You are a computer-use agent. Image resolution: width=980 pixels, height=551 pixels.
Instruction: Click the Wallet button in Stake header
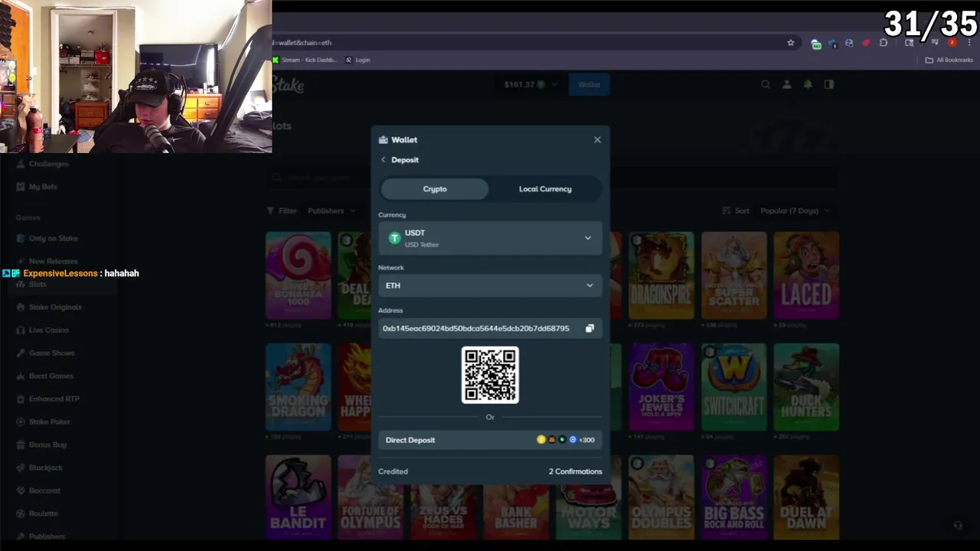[589, 85]
